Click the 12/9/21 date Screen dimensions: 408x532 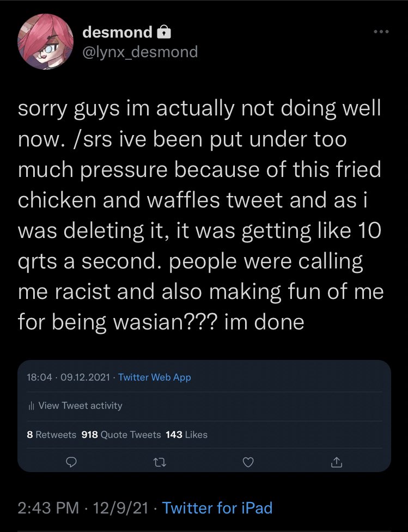[121, 508]
